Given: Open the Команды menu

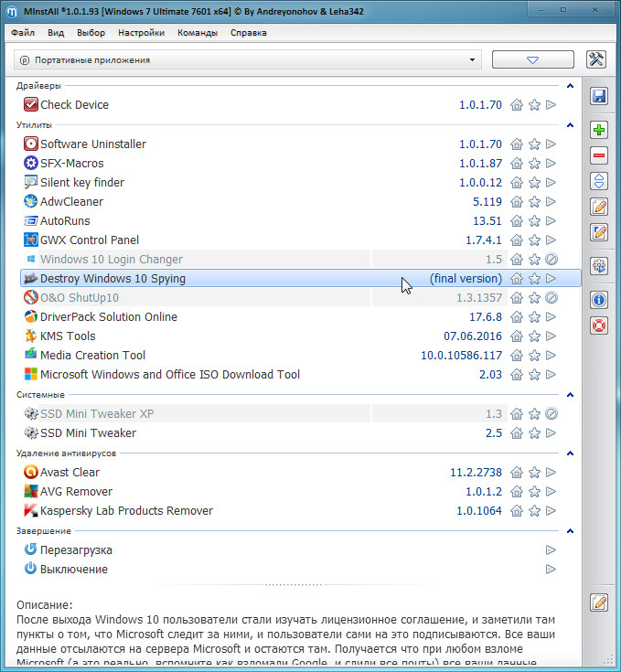Looking at the screenshot, I should click(x=198, y=33).
